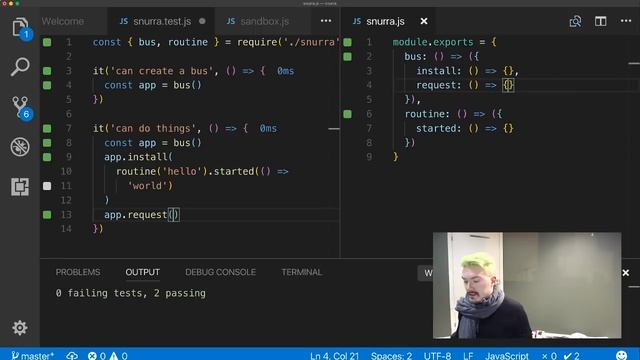Viewport: 640px width, 360px height.
Task: Change end of line sequence LF
Action: click(468, 356)
